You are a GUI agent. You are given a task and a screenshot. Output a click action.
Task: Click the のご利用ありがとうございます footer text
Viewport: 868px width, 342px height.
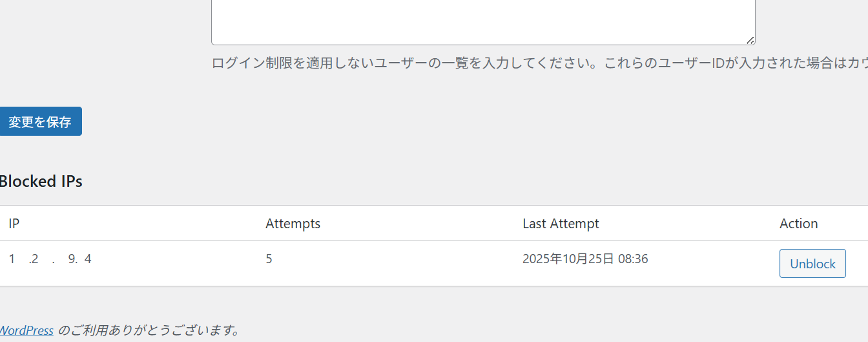coord(149,330)
